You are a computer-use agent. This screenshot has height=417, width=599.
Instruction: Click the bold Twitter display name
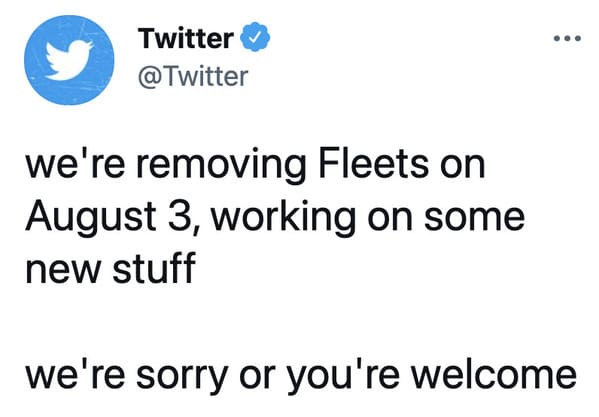tap(186, 38)
